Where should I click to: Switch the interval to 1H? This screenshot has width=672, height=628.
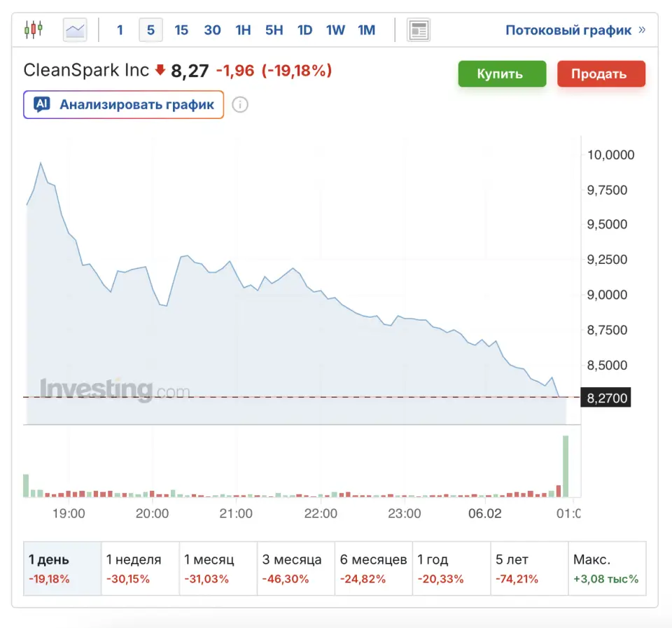click(x=243, y=30)
